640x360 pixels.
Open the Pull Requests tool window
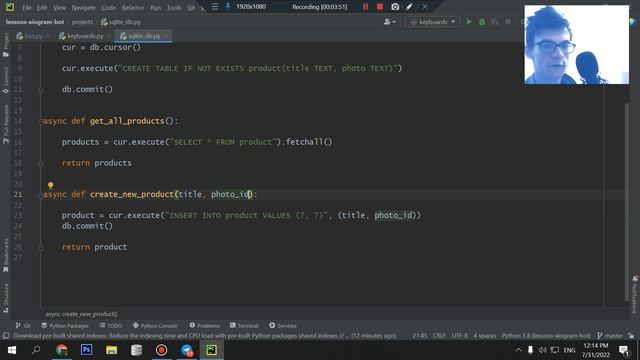[x=6, y=124]
